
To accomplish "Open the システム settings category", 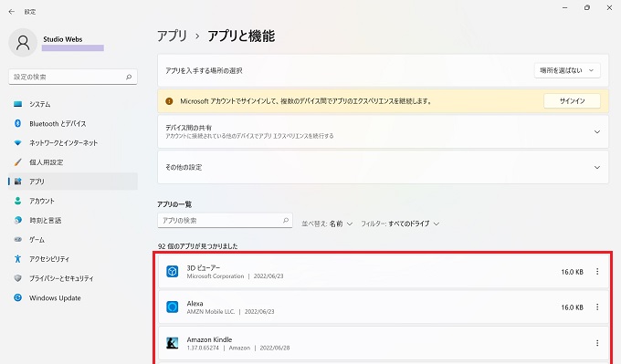I will pos(73,104).
